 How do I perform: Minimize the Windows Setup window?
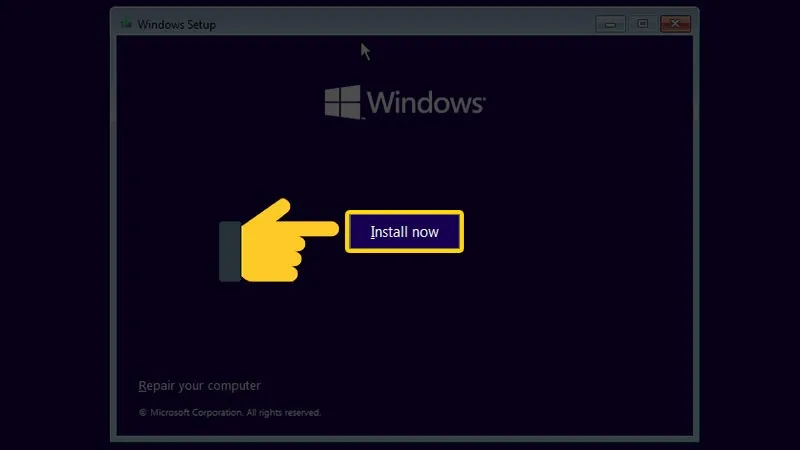click(609, 23)
